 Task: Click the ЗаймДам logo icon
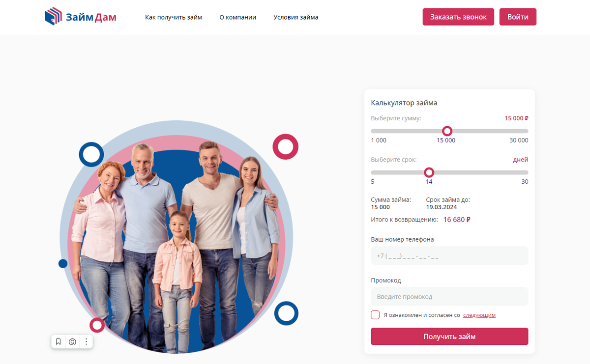click(x=53, y=17)
